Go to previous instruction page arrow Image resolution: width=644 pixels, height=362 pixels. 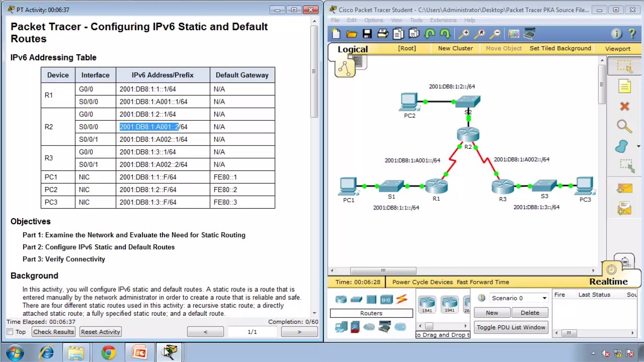205,332
